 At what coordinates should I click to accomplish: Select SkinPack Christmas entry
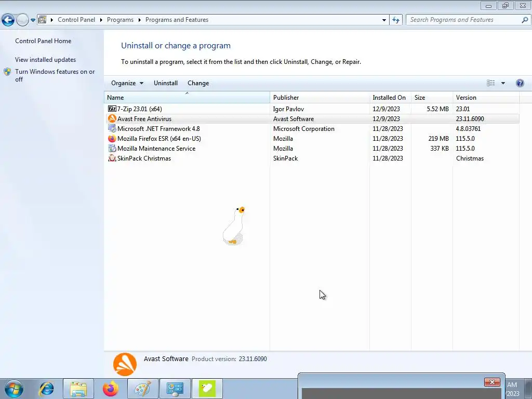pos(144,158)
